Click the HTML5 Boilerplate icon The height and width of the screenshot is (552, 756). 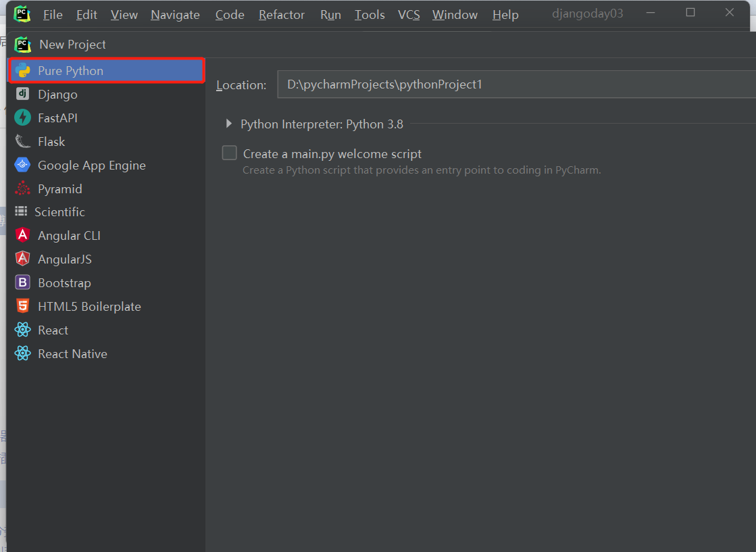(x=23, y=306)
